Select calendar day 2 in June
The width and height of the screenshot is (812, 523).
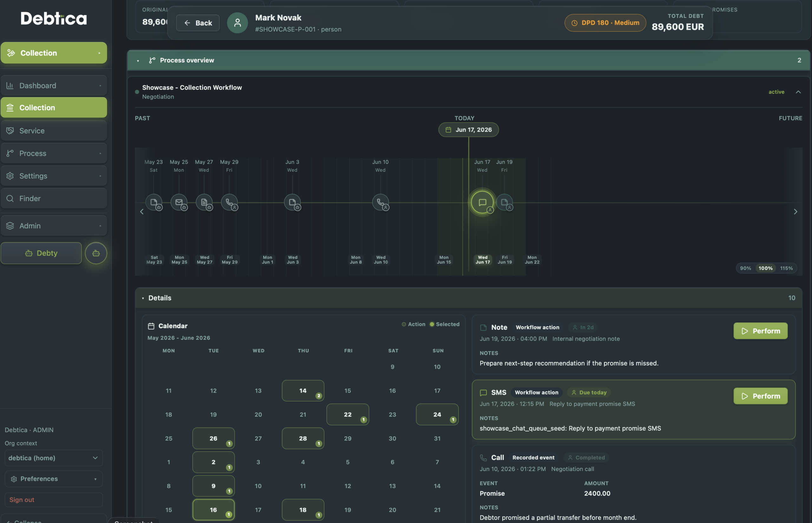pos(213,462)
